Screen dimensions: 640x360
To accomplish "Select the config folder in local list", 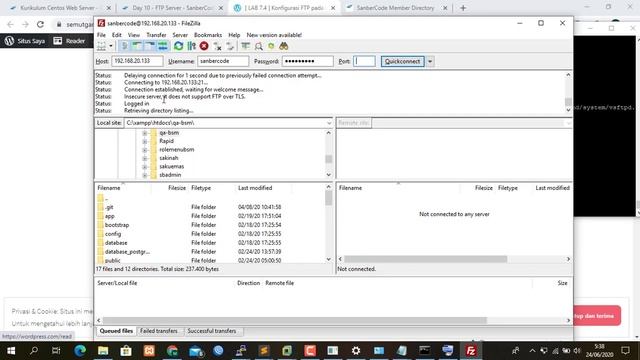I will coord(113,234).
